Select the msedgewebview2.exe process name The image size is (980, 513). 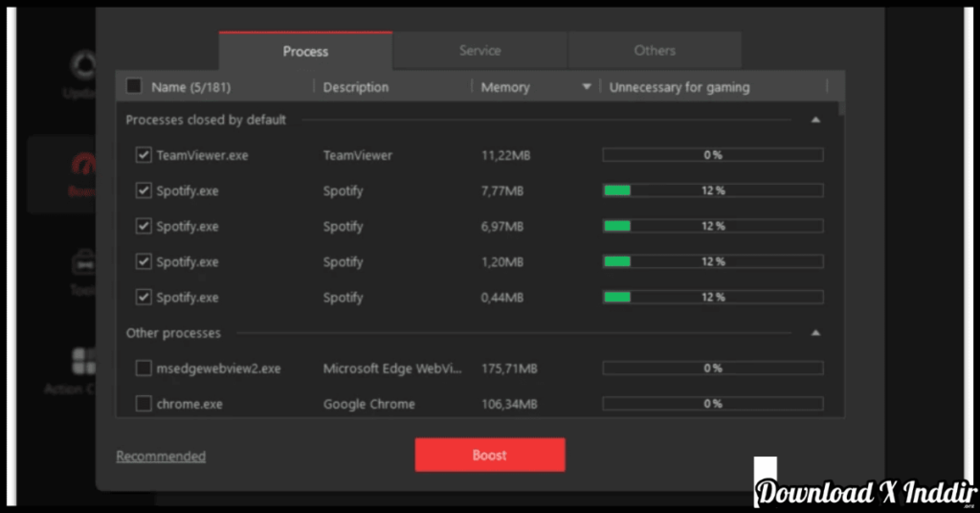(x=218, y=368)
